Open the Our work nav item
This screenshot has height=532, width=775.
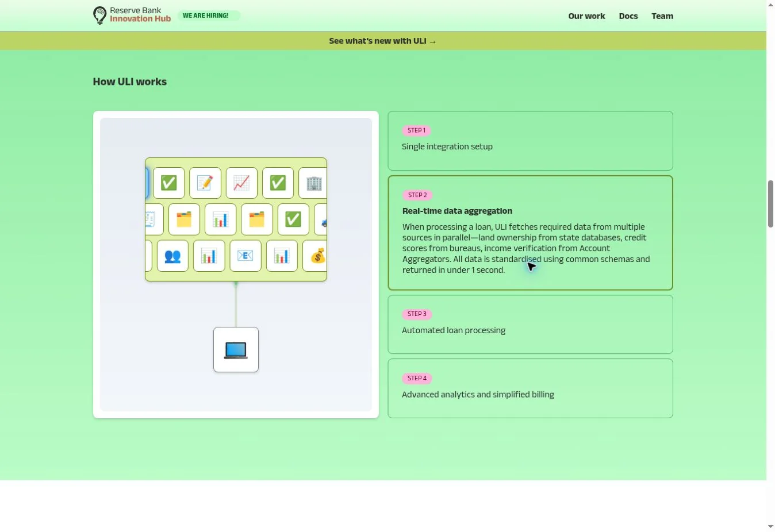[x=586, y=16]
